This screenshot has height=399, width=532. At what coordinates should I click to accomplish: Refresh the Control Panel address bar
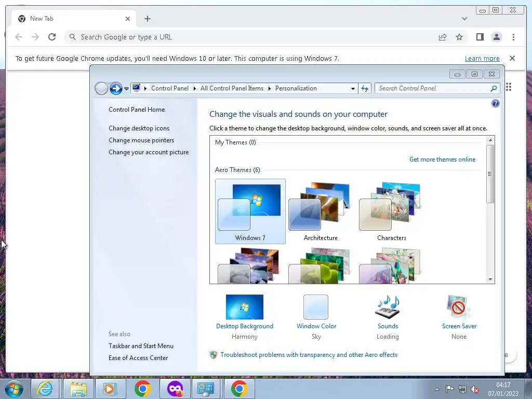pyautogui.click(x=365, y=88)
